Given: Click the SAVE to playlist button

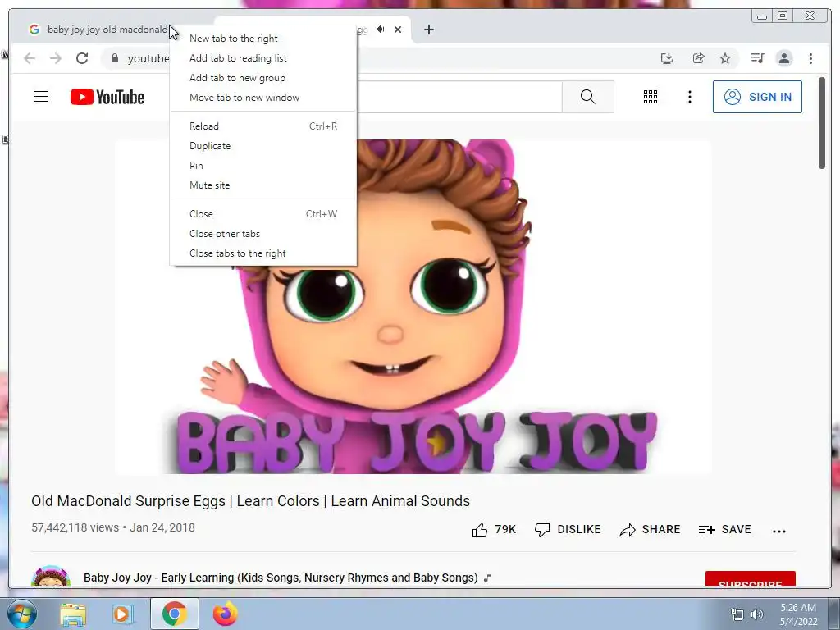Looking at the screenshot, I should coord(725,529).
